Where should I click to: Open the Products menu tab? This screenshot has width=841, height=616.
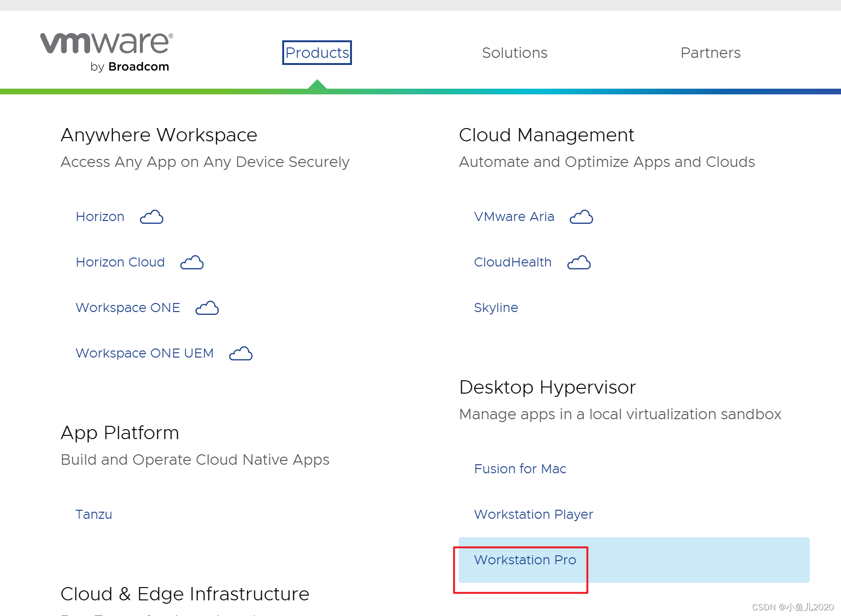317,53
